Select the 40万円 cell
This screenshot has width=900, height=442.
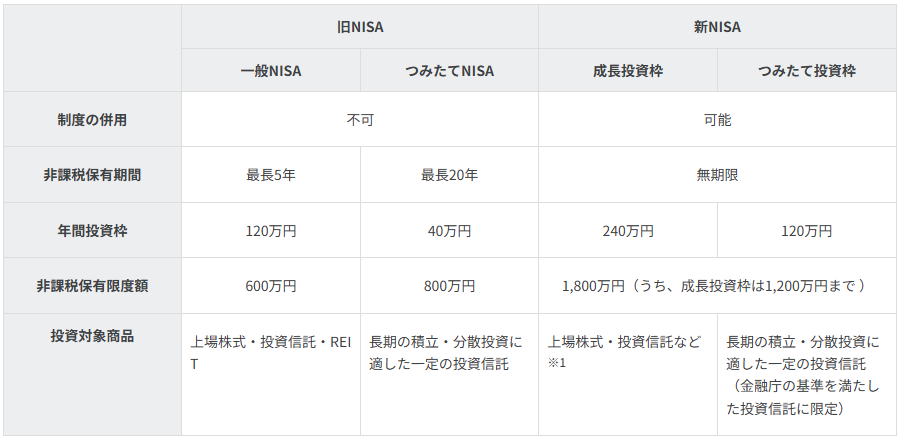point(449,231)
